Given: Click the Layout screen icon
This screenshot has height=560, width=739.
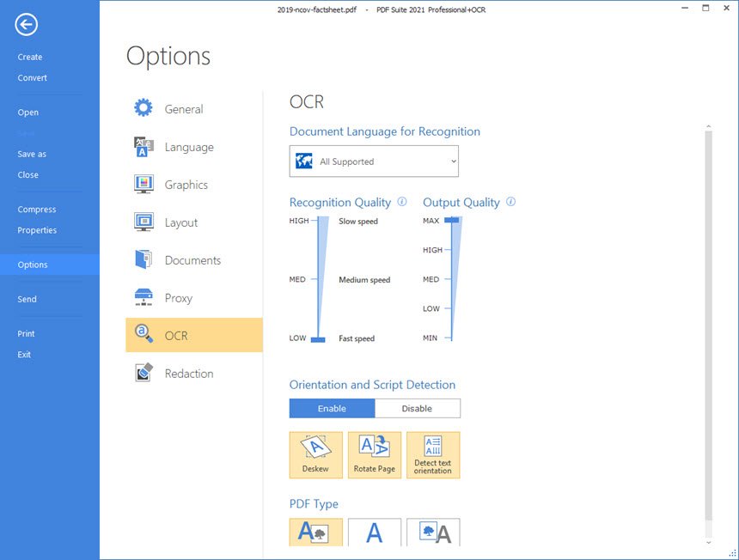Looking at the screenshot, I should (x=144, y=222).
